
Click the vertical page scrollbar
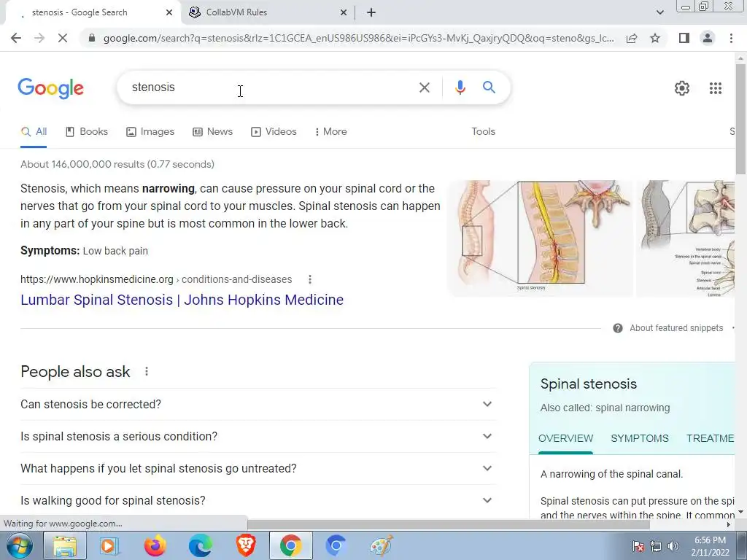[740, 119]
